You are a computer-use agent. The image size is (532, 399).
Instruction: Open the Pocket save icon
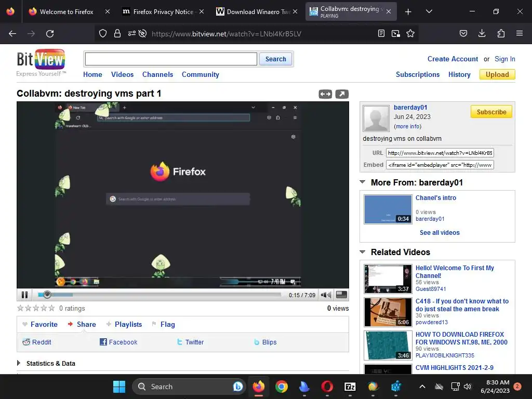[x=463, y=33]
